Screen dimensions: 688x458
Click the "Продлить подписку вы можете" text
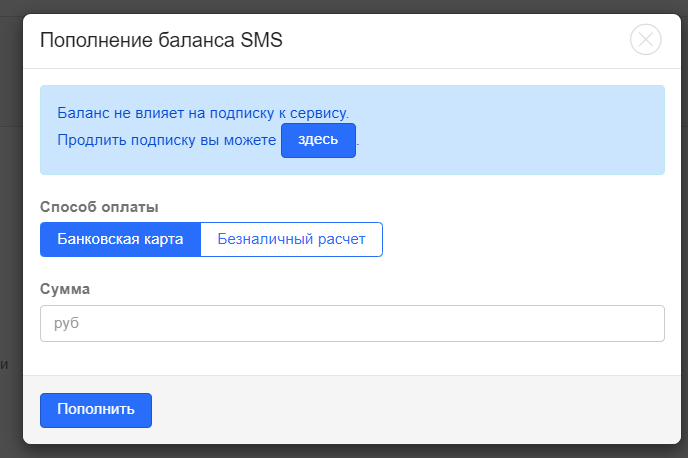[167, 141]
